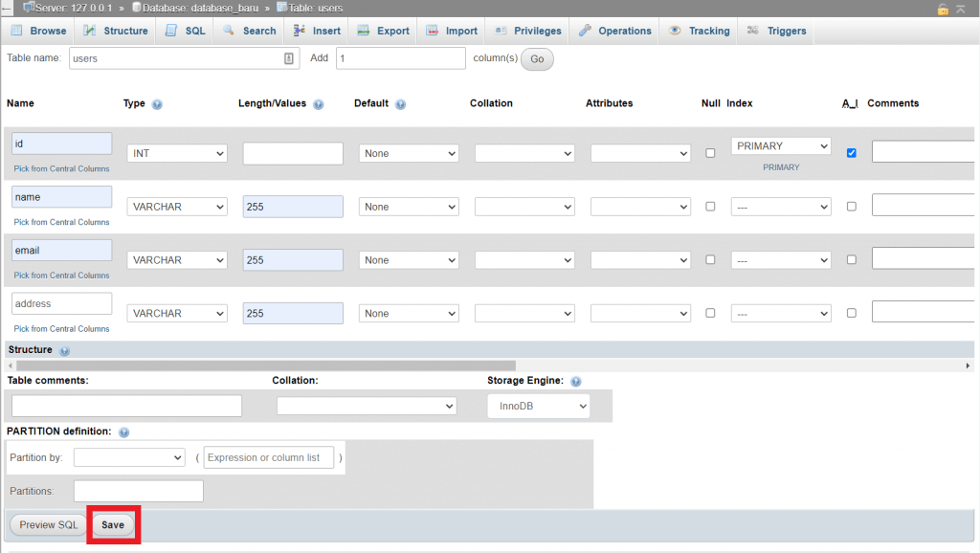Click the help icon next to Storage Engine
Image resolution: width=980 pixels, height=553 pixels.
(575, 382)
